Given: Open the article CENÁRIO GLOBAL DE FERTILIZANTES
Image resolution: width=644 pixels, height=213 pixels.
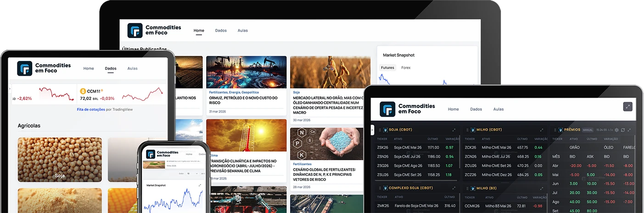Looking at the screenshot, I should coord(327,174).
